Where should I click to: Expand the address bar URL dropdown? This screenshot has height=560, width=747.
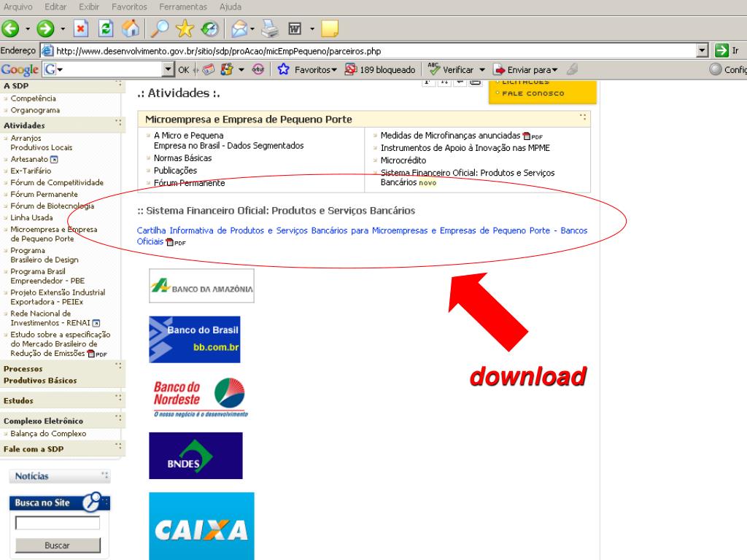(703, 50)
